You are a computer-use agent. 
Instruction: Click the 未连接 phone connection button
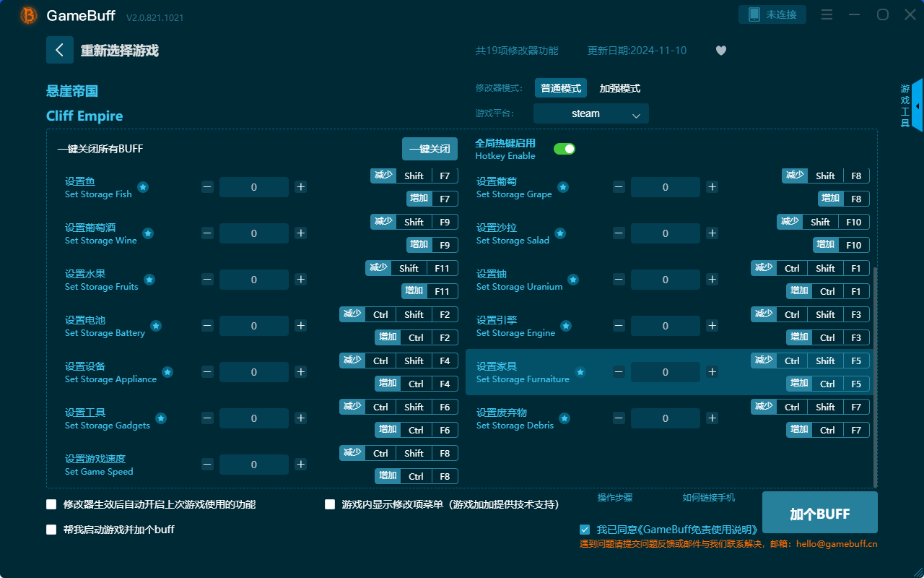[x=772, y=14]
